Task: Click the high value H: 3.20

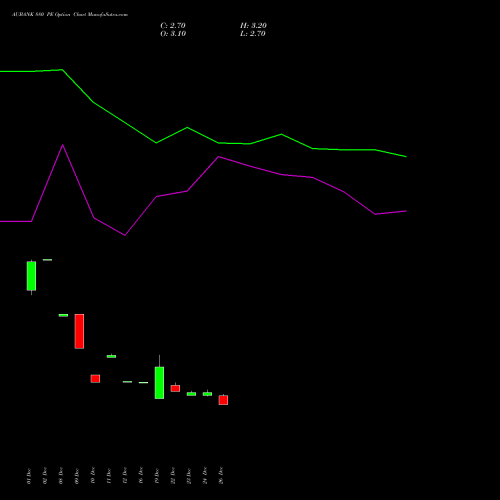Action: [x=253, y=26]
